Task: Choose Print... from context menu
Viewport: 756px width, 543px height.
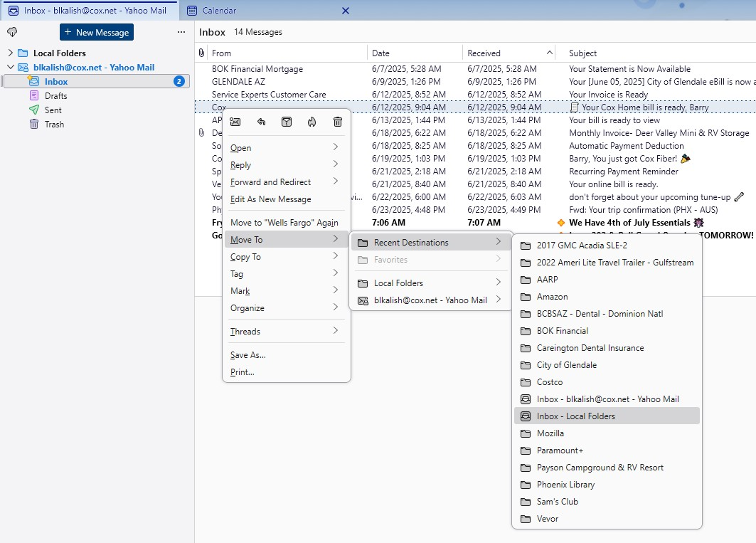Action: [x=287, y=372]
